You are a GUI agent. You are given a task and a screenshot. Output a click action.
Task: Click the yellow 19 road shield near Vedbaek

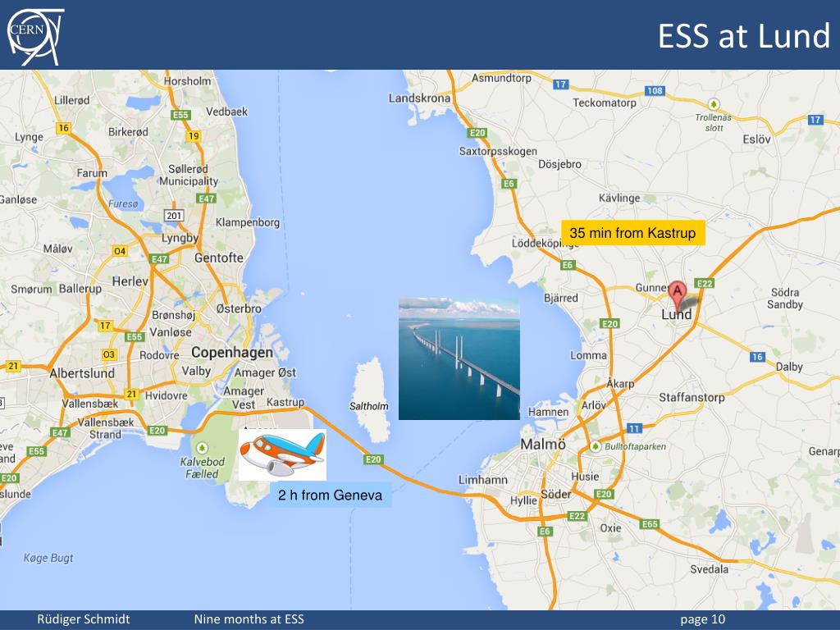point(194,135)
